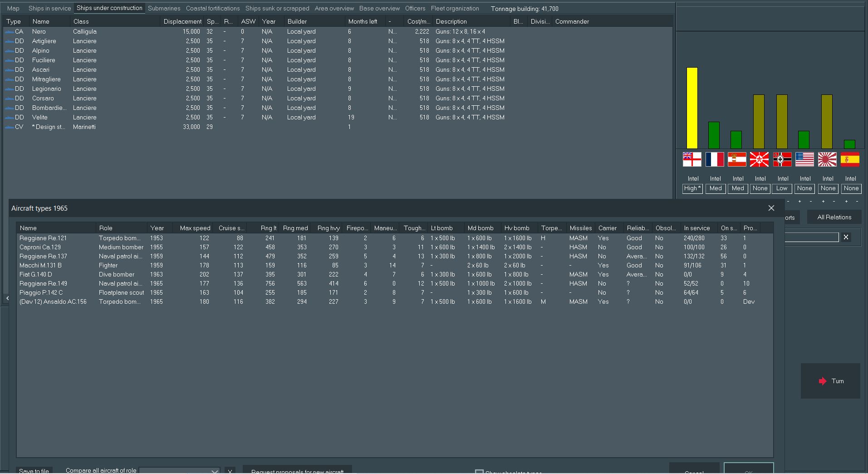Image resolution: width=868 pixels, height=474 pixels.
Task: Open the Ships sunk or scrapped tab
Action: [277, 8]
